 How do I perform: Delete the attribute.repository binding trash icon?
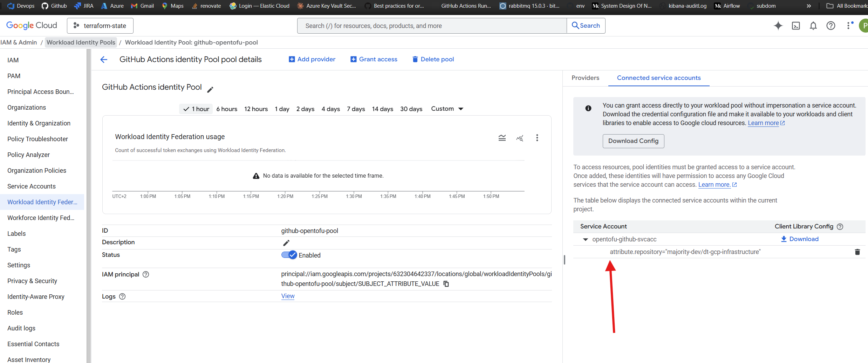point(857,252)
